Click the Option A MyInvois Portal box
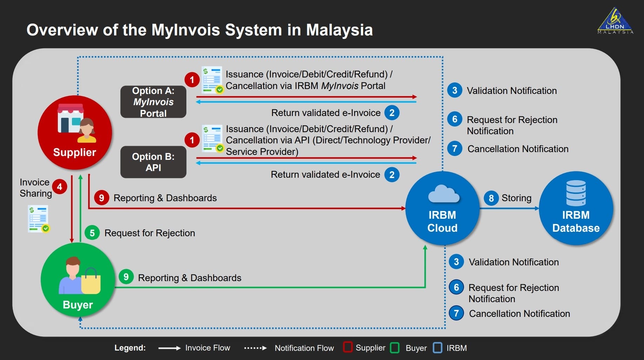The image size is (644, 360). click(153, 102)
